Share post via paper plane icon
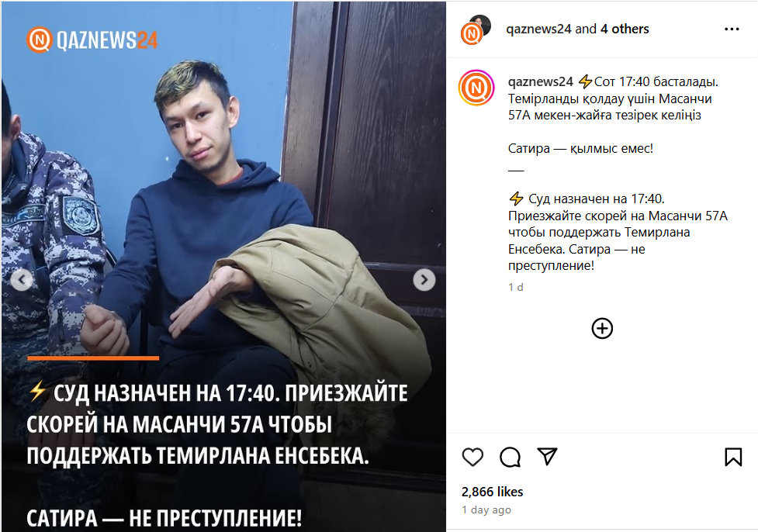Screen dimensions: 758x532 547,457
